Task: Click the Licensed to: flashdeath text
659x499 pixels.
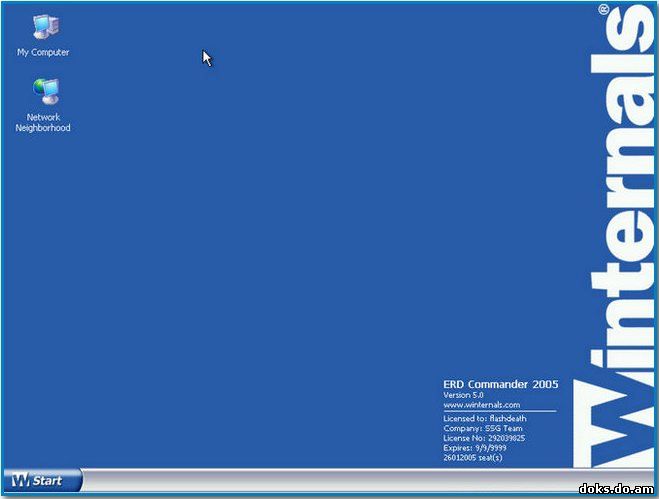Action: (485, 418)
